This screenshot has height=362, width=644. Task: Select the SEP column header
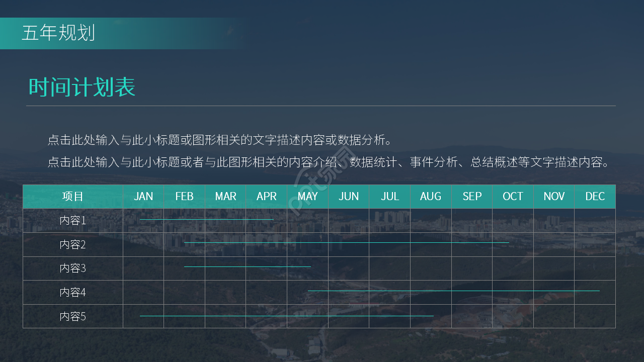tap(472, 197)
